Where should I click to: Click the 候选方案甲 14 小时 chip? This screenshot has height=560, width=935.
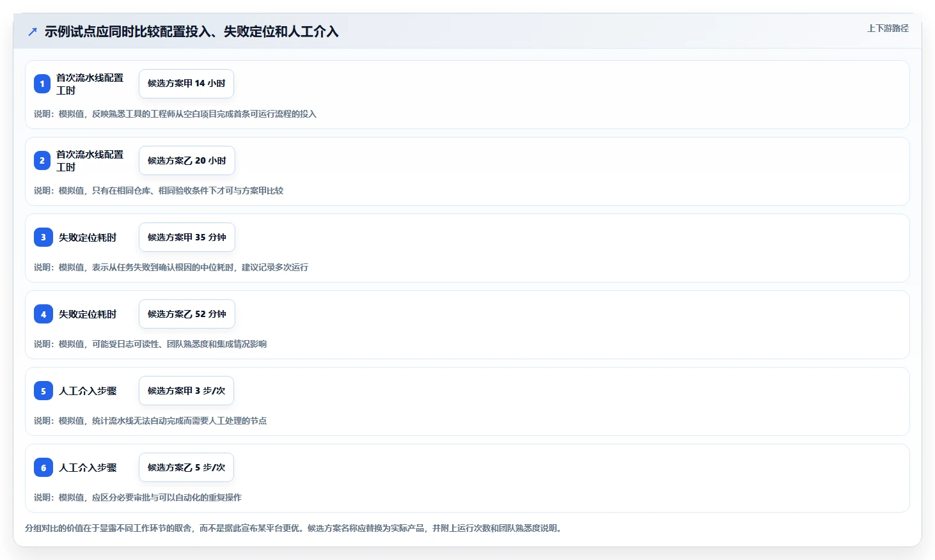[x=186, y=84]
